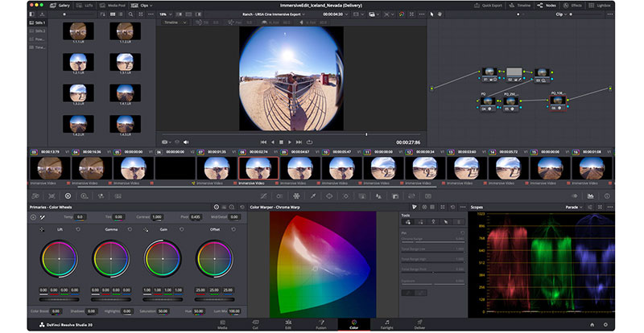
Task: Open the RGB Mixer palette
Action: 101,196
